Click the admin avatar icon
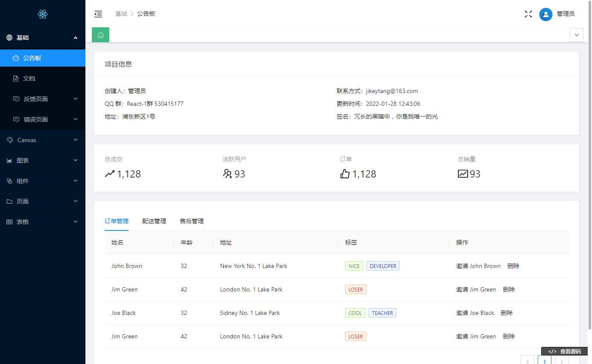Screen dimensions: 592x364 [x=546, y=14]
